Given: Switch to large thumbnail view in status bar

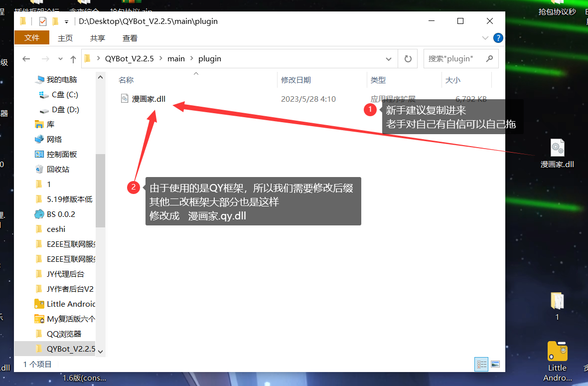Looking at the screenshot, I should [x=495, y=364].
